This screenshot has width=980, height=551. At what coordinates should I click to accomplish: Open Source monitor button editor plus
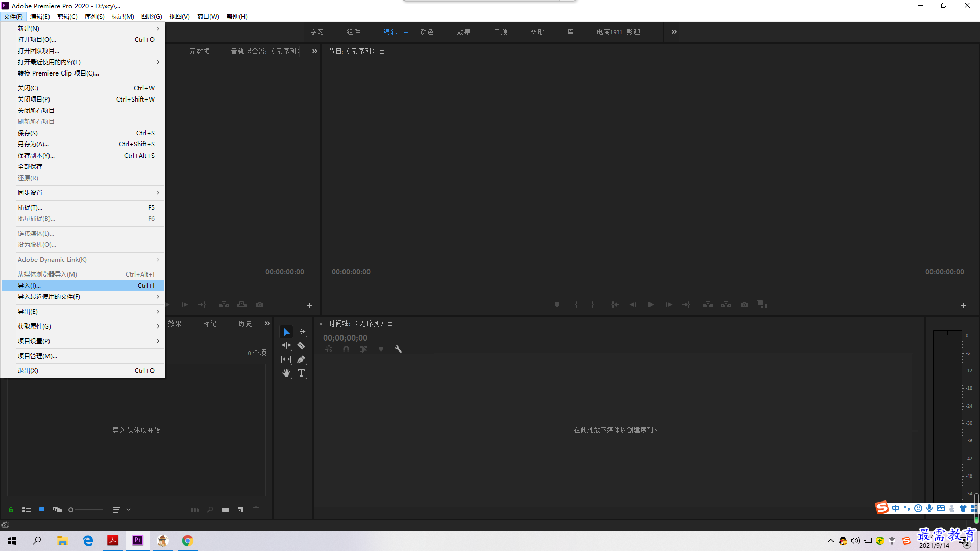(x=309, y=306)
